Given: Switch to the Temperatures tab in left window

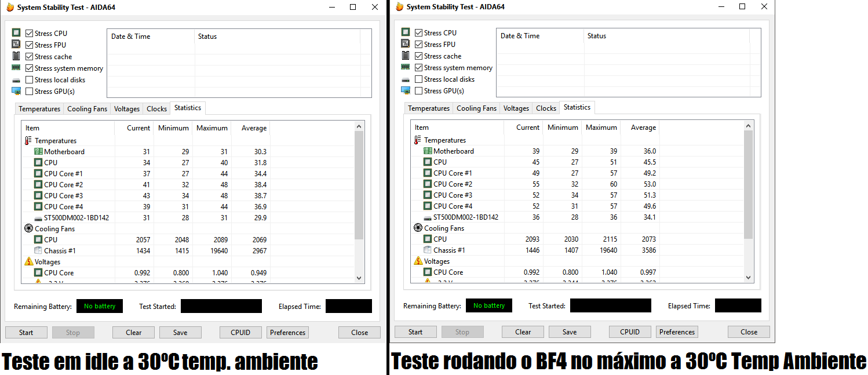Looking at the screenshot, I should tap(39, 109).
